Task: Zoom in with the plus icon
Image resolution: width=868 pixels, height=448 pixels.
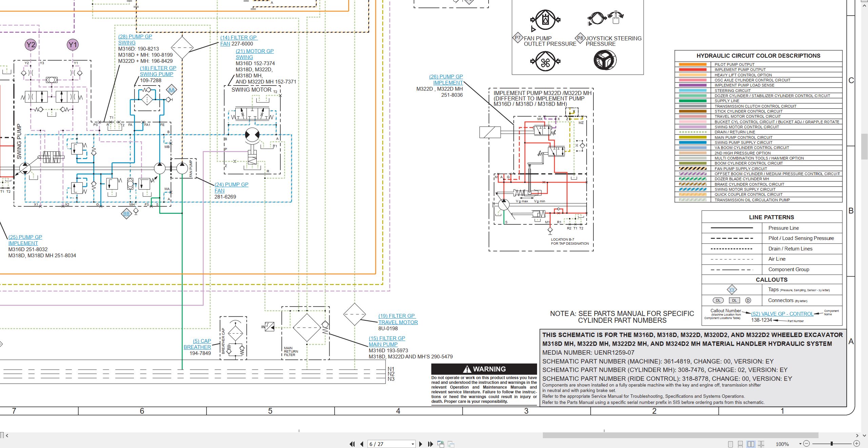Action: pyautogui.click(x=856, y=444)
